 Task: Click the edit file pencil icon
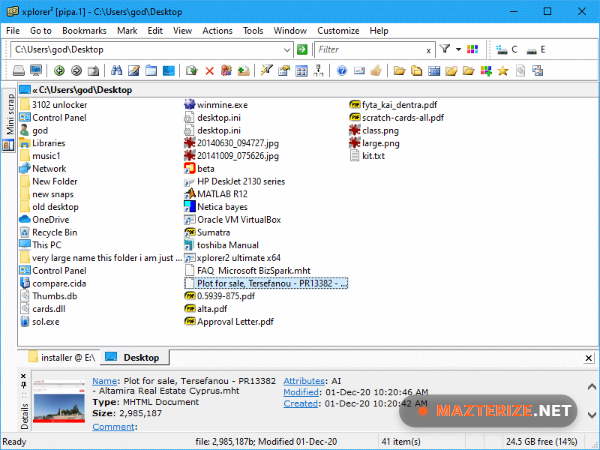click(x=134, y=71)
